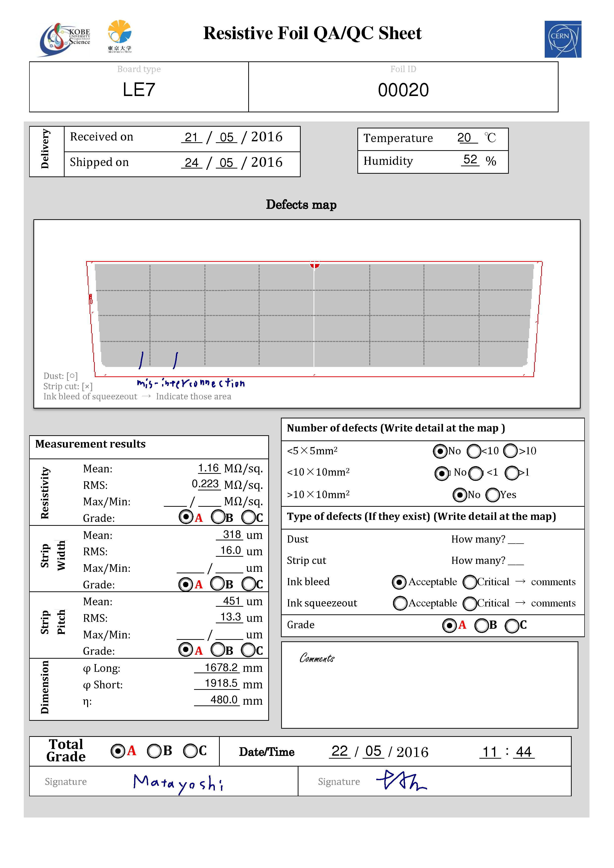Screen dimensions: 614x868
Task: Click the Defects map heading
Action: click(x=301, y=205)
